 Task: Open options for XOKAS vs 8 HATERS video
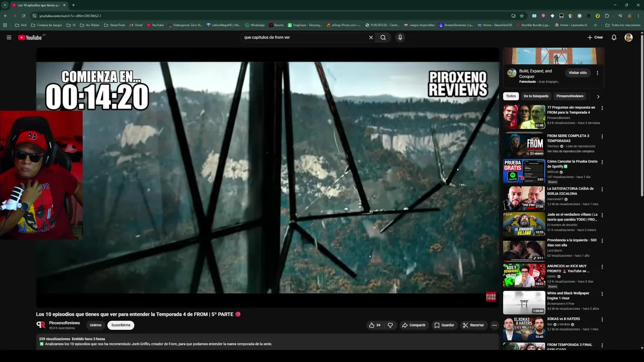pyautogui.click(x=602, y=319)
